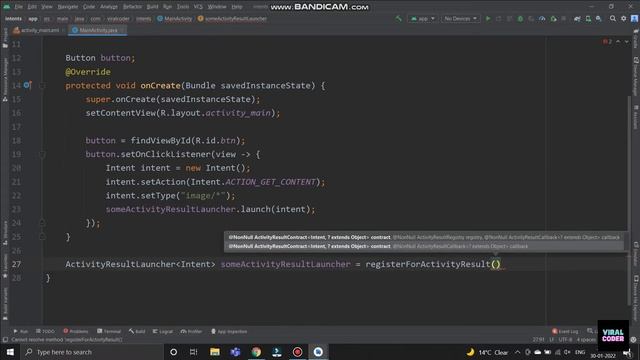Open the Tools menu
The height and width of the screenshot is (360, 640).
coord(183,7)
